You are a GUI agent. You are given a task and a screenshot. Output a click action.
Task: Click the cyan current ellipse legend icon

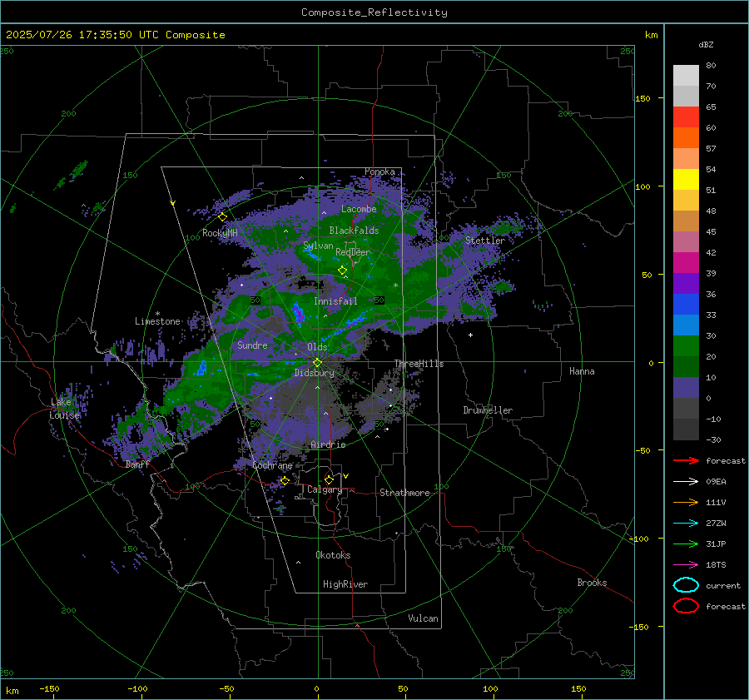pyautogui.click(x=686, y=585)
